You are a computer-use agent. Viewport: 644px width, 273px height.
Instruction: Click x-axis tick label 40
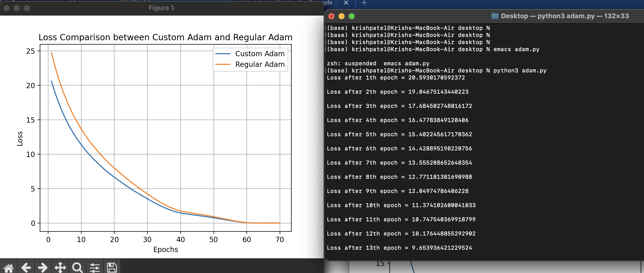(x=180, y=240)
